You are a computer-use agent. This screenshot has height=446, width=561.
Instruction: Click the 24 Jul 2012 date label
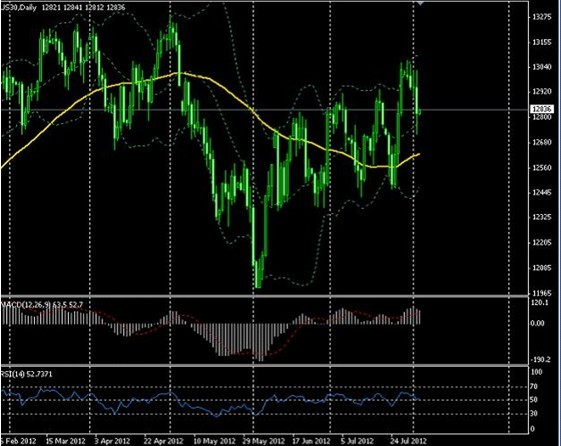click(408, 440)
